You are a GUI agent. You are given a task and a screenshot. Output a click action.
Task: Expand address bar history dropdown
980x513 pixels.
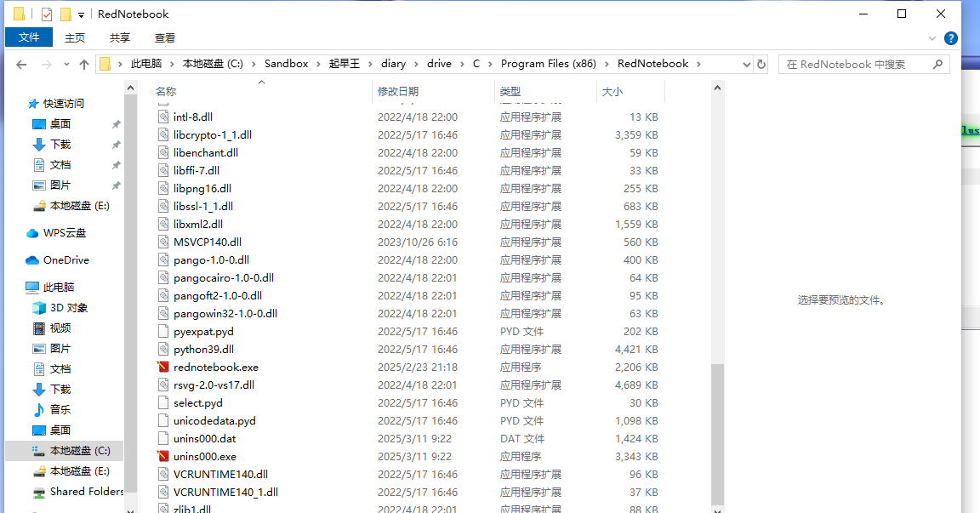pos(746,65)
